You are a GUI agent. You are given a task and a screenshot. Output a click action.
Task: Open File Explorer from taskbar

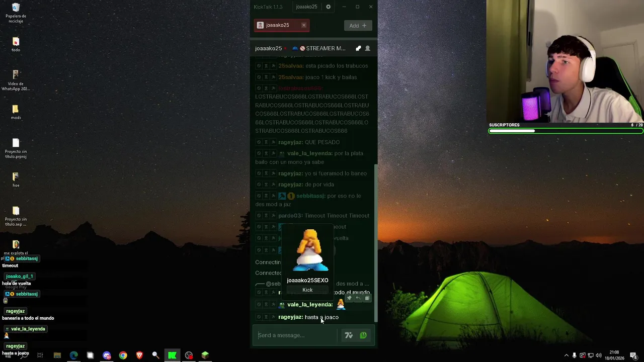coord(57,355)
